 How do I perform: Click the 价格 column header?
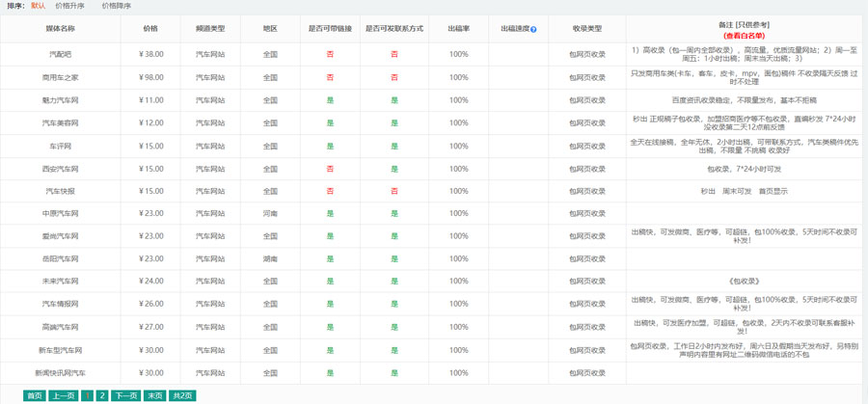[x=150, y=29]
